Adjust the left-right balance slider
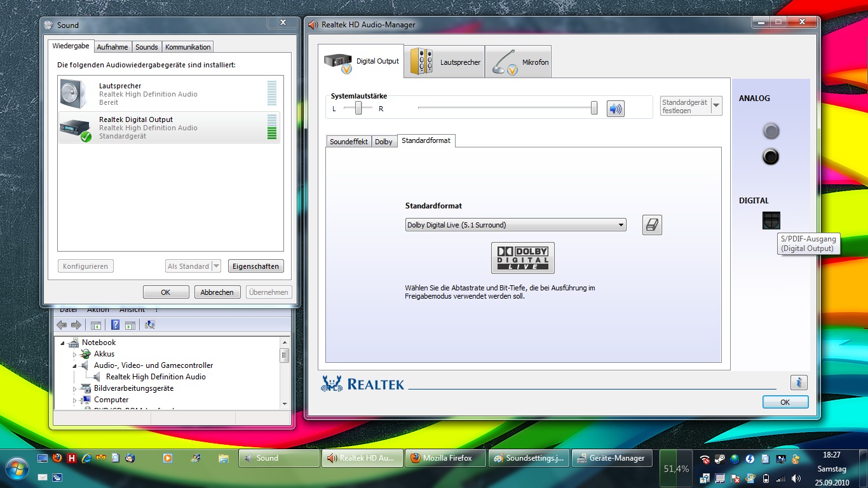Image resolution: width=868 pixels, height=488 pixels. tap(358, 109)
